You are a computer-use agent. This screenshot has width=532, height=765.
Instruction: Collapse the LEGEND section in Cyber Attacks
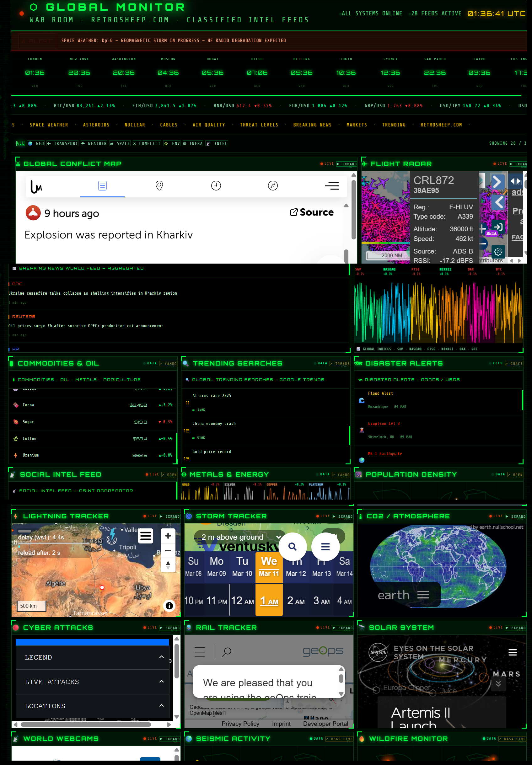[x=92, y=657]
